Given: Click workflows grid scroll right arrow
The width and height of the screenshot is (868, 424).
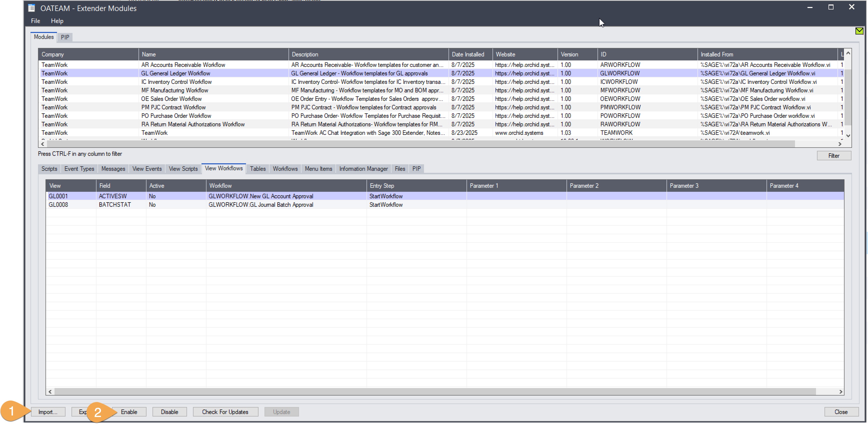Looking at the screenshot, I should click(x=840, y=391).
